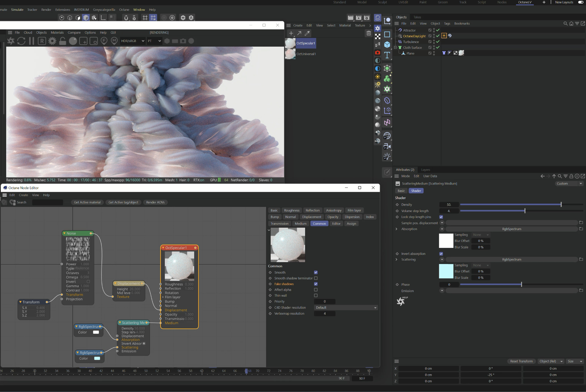Disable Fake shadows checkbox
The height and width of the screenshot is (392, 586).
[316, 284]
